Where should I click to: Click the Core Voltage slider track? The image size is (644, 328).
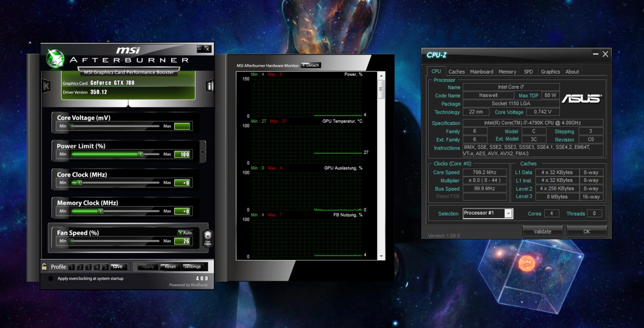pyautogui.click(x=115, y=126)
